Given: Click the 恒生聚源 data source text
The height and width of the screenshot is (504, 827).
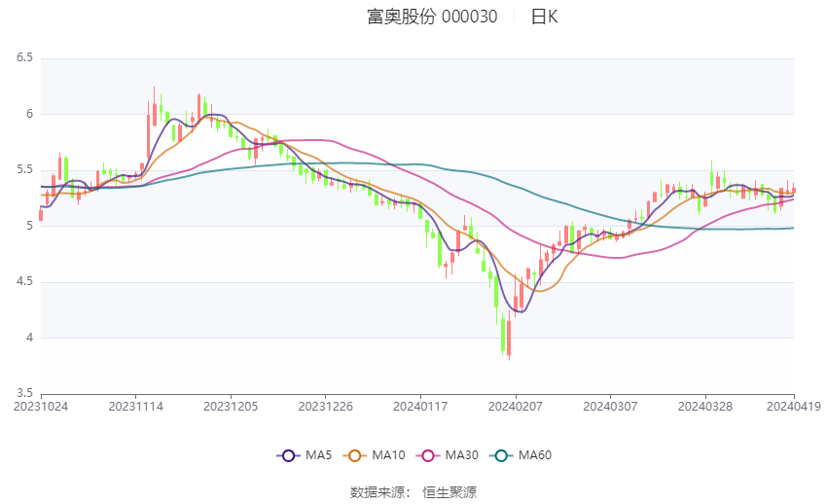Looking at the screenshot, I should [449, 492].
